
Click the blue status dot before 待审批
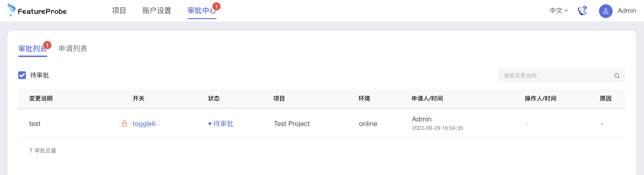click(210, 124)
